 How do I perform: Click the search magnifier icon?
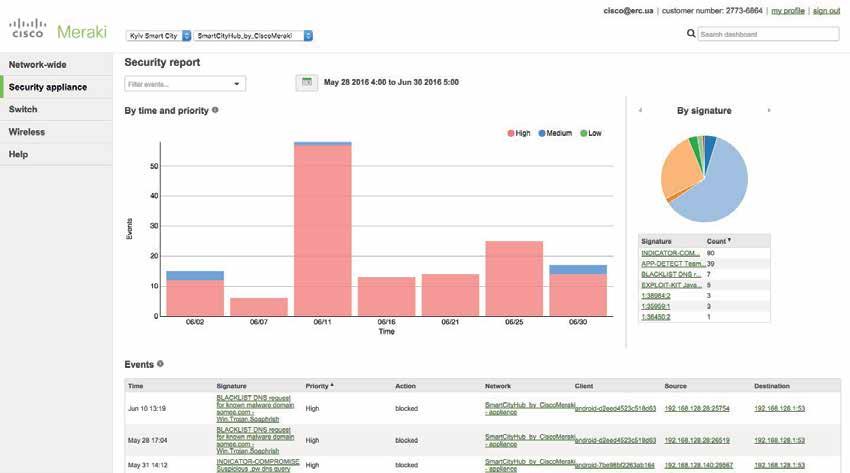point(691,34)
